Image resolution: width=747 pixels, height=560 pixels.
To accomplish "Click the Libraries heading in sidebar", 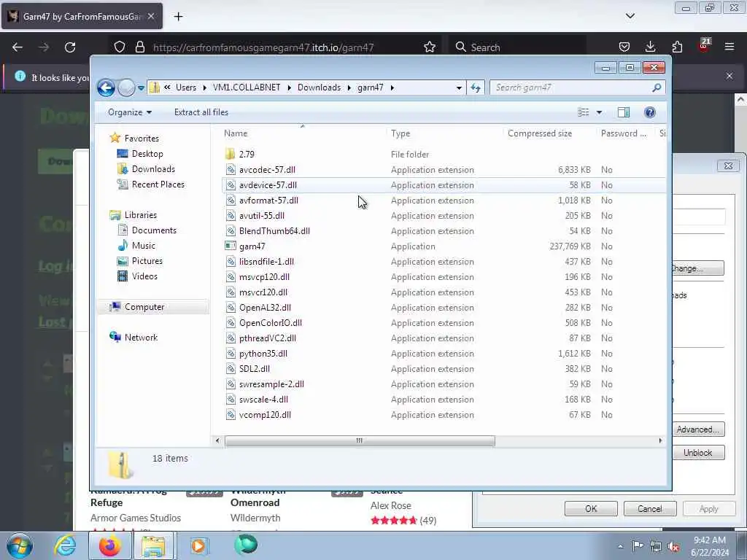I will tap(140, 215).
